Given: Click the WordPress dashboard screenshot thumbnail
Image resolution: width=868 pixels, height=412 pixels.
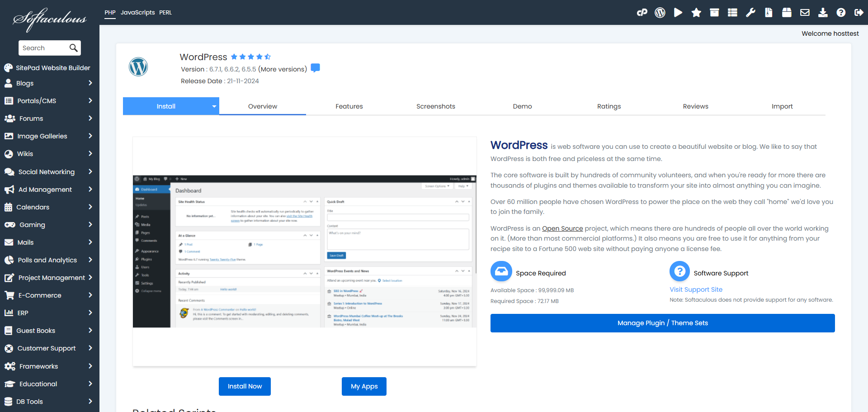Looking at the screenshot, I should (305, 251).
